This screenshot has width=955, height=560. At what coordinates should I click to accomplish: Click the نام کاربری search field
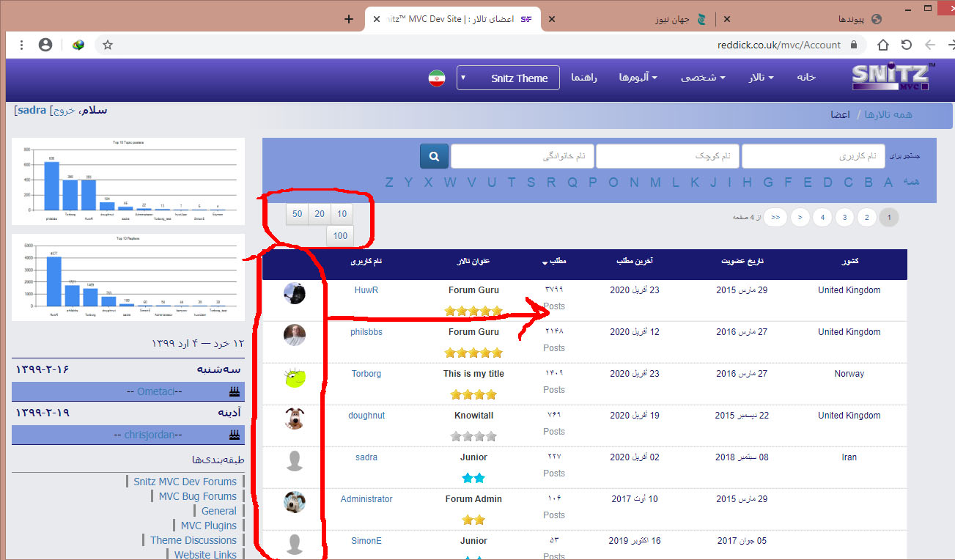click(813, 156)
